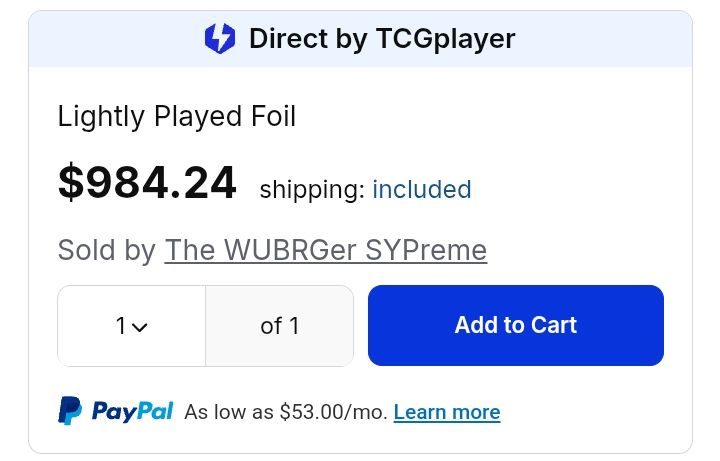Open The WUBRGer SYPreme seller link
The height and width of the screenshot is (461, 720).
[325, 249]
